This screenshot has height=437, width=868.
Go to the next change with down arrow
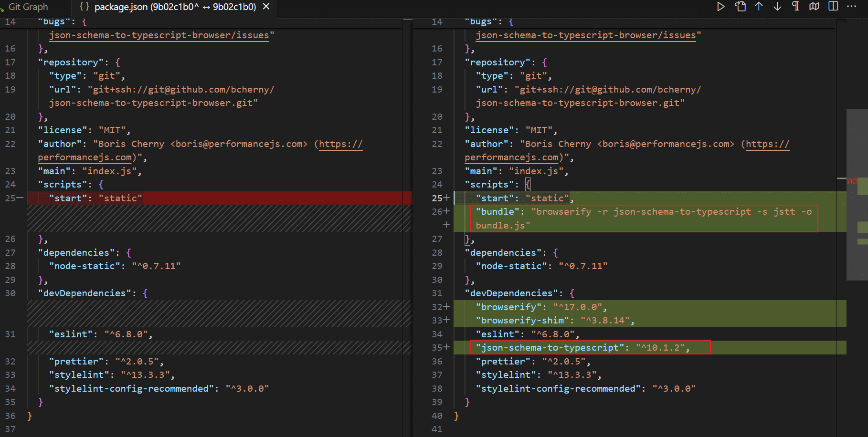click(777, 7)
